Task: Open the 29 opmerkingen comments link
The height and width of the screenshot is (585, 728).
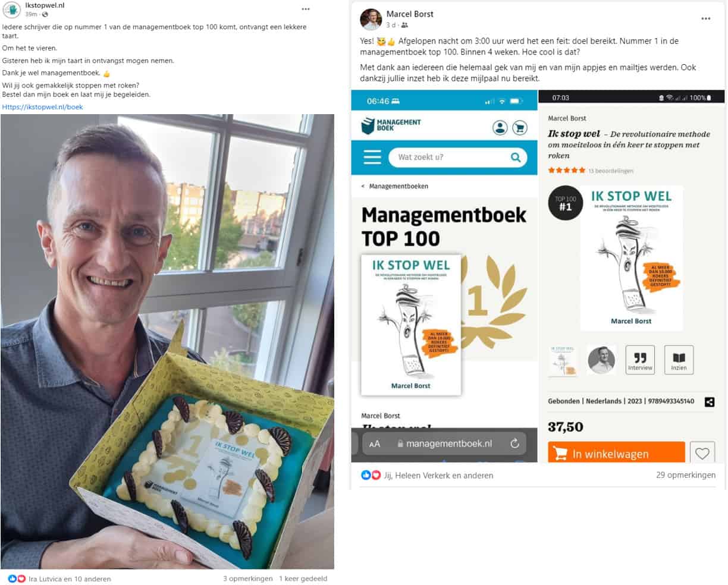Action: click(686, 475)
